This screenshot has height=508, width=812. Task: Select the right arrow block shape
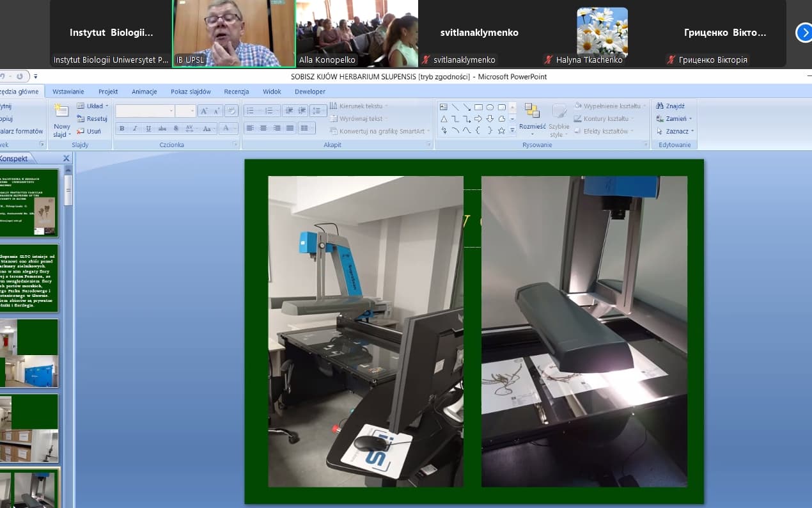[478, 118]
